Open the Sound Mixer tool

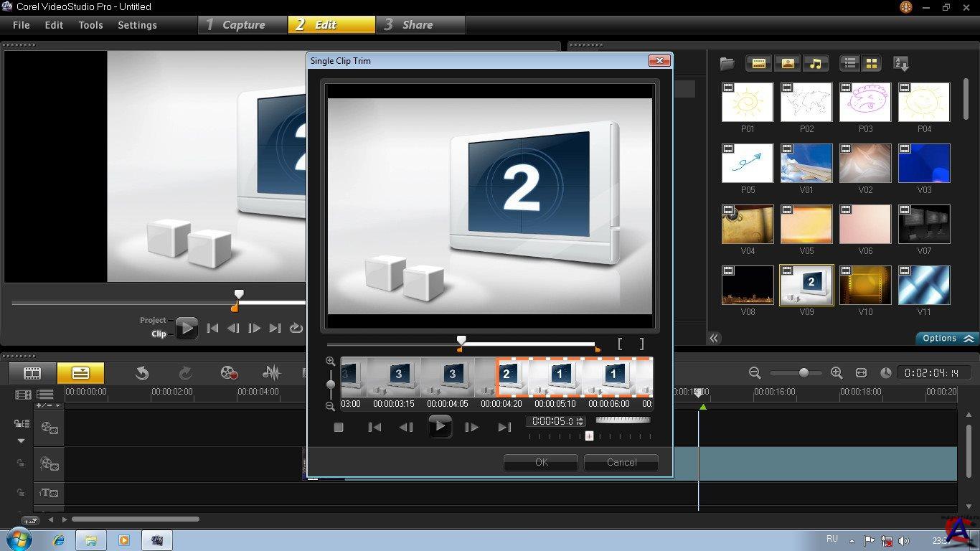click(x=271, y=373)
